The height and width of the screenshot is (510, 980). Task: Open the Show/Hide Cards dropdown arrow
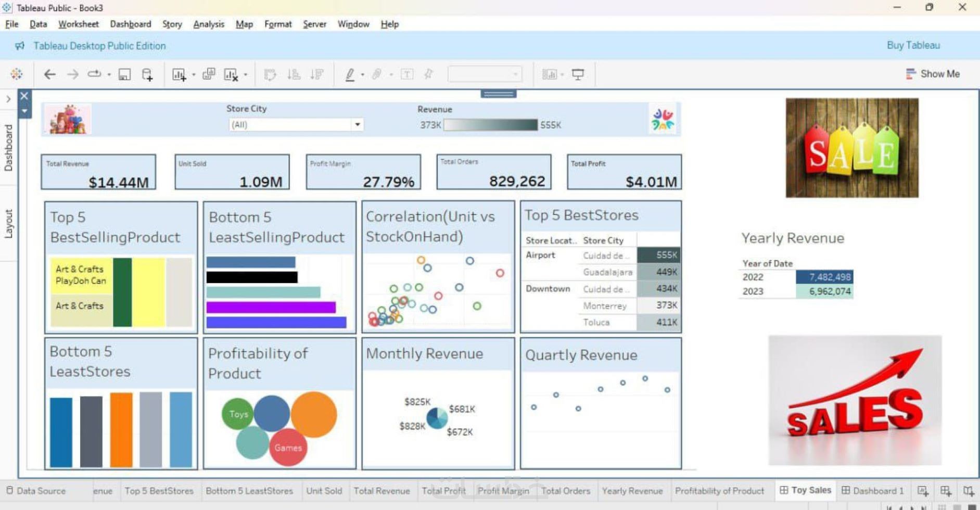tap(562, 75)
